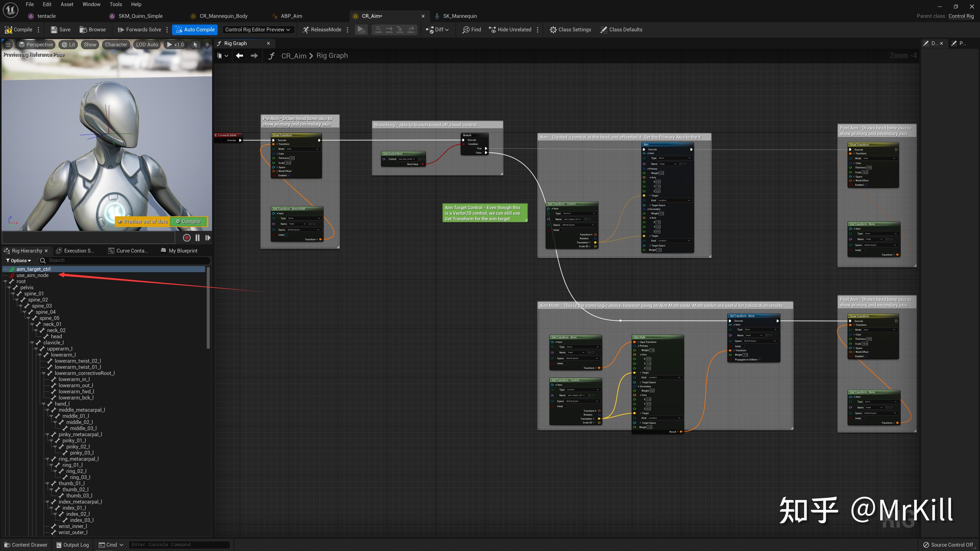Open the Find search tool
The image size is (980, 551).
pos(471,30)
